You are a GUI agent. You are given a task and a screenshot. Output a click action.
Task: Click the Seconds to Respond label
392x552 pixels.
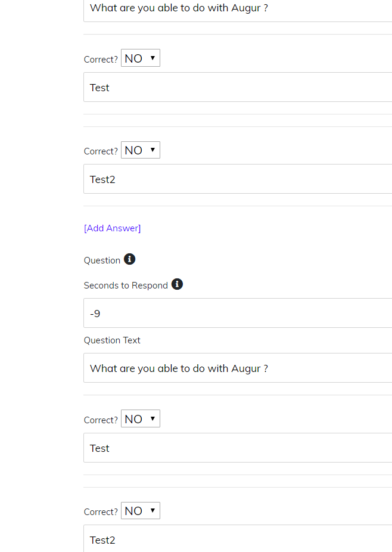tap(125, 285)
